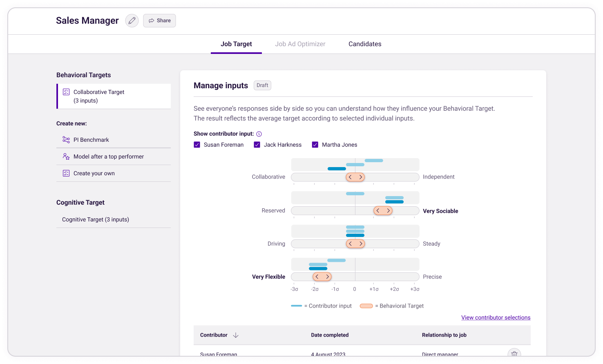Nudge the Collaborative target left with its chevron

(x=350, y=177)
